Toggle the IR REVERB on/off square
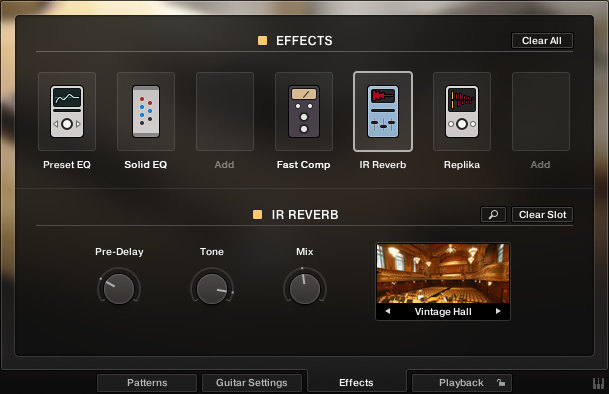Image resolution: width=609 pixels, height=394 pixels. 258,214
